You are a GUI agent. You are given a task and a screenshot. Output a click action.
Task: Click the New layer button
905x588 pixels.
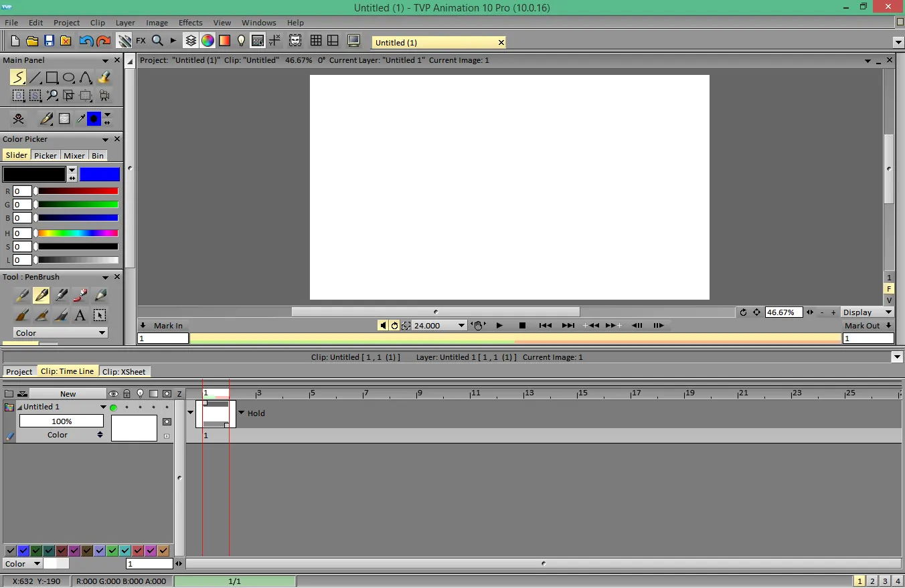pyautogui.click(x=68, y=393)
